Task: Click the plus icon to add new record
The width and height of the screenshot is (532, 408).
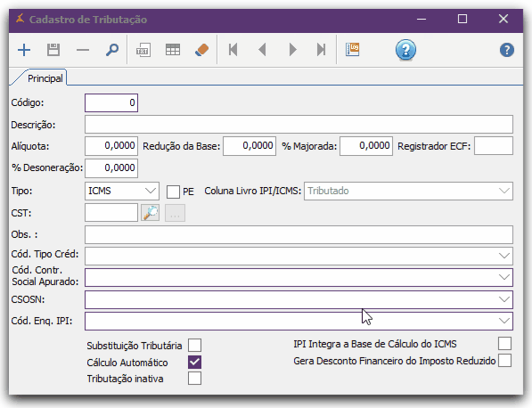Action: [24, 50]
